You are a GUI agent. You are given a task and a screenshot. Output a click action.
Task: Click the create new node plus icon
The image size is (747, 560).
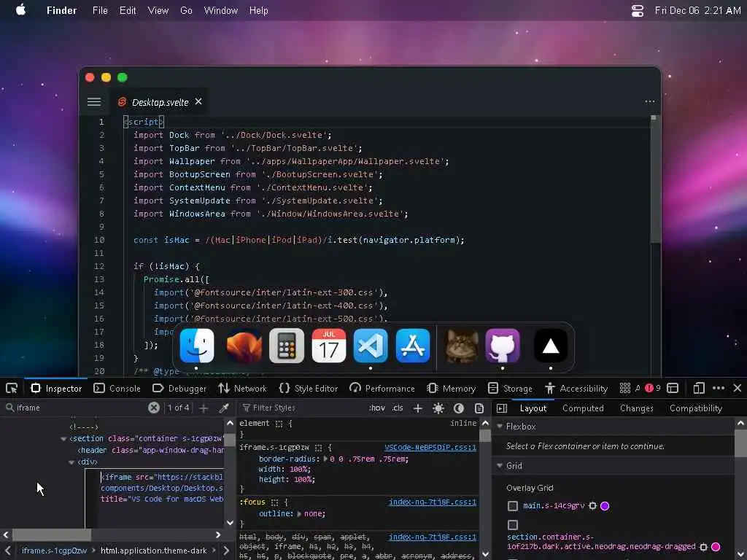(204, 408)
